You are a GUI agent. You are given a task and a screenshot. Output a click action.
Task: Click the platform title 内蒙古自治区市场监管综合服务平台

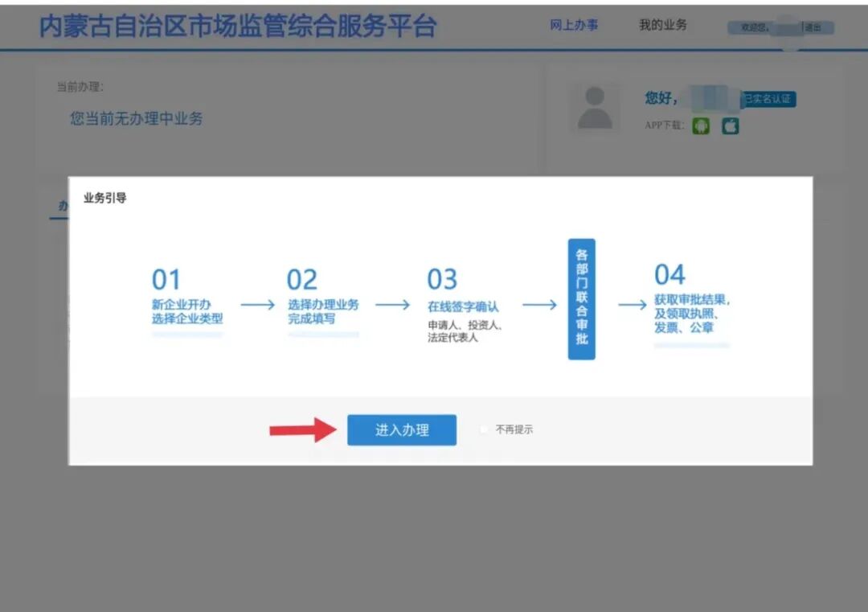(x=236, y=27)
